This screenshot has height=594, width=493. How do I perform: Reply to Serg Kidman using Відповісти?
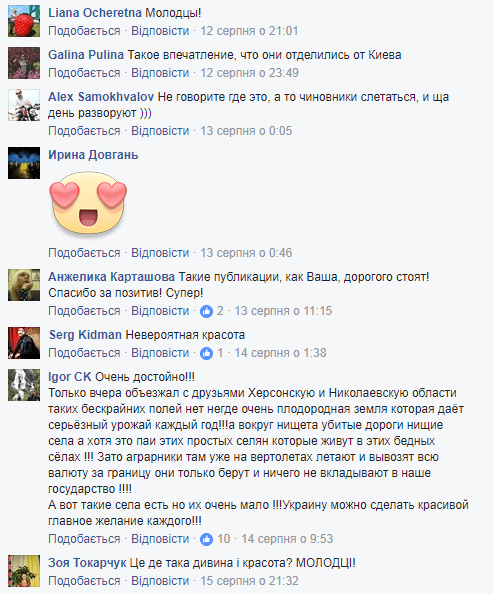(x=160, y=353)
